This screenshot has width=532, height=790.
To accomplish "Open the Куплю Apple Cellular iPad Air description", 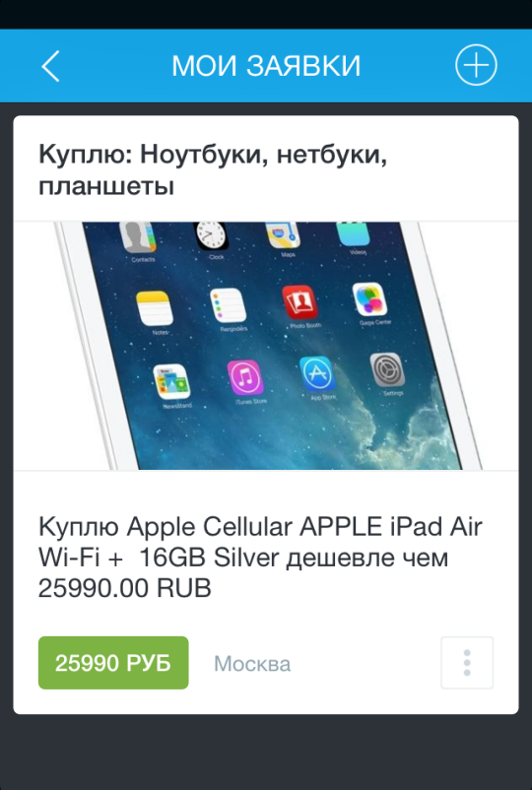I will click(260, 558).
